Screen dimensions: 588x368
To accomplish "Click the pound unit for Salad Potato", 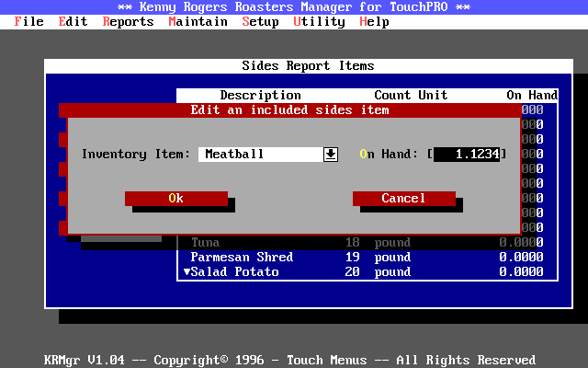I will (x=392, y=272).
